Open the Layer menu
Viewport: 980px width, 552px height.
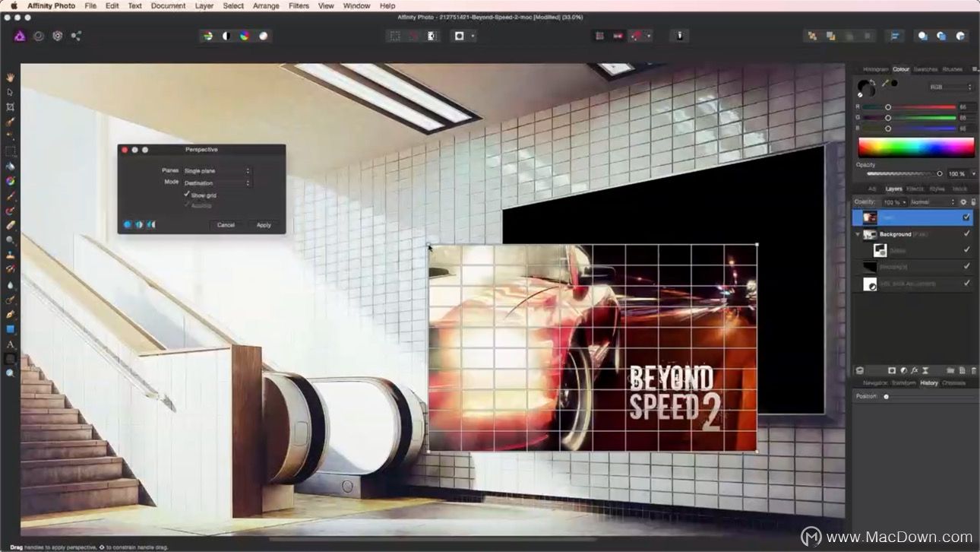[204, 5]
